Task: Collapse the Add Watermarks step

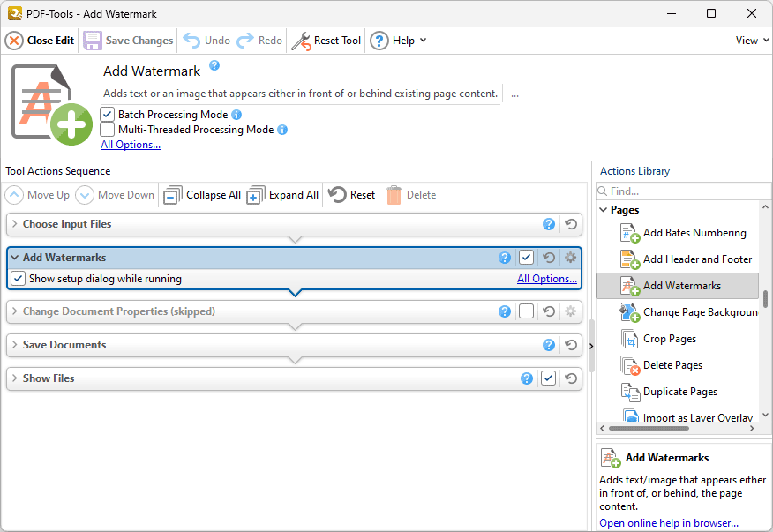Action: pos(15,258)
